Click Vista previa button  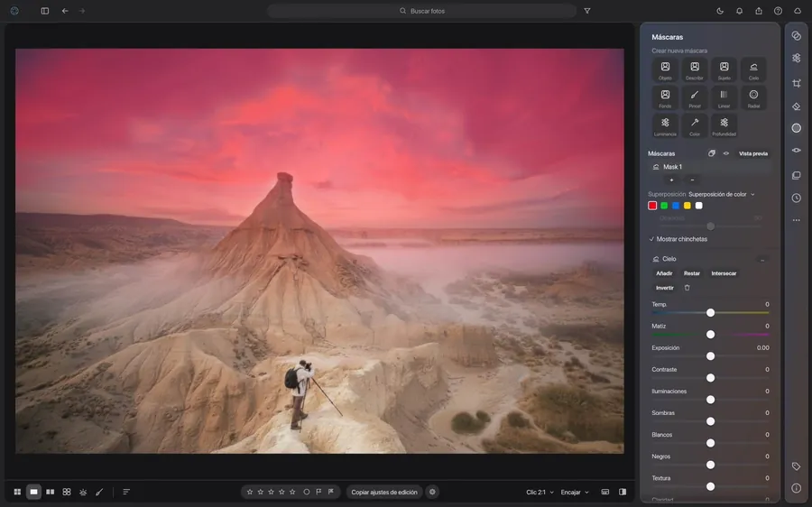753,153
